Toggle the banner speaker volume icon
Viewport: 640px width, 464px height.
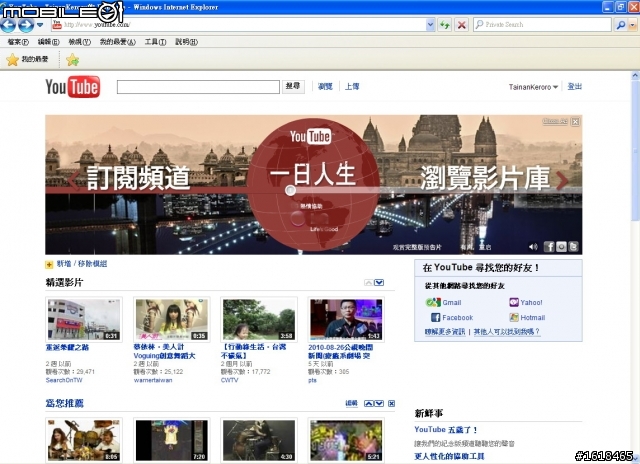(533, 247)
